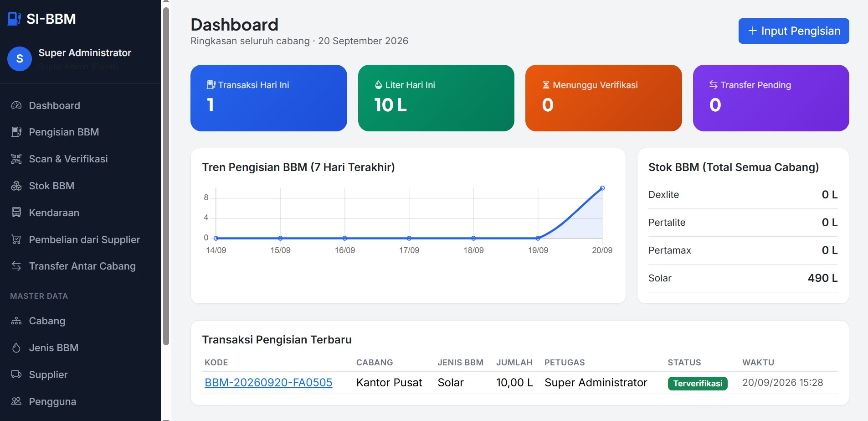Click the PETUGAS column header
The width and height of the screenshot is (868, 421).
[565, 363]
